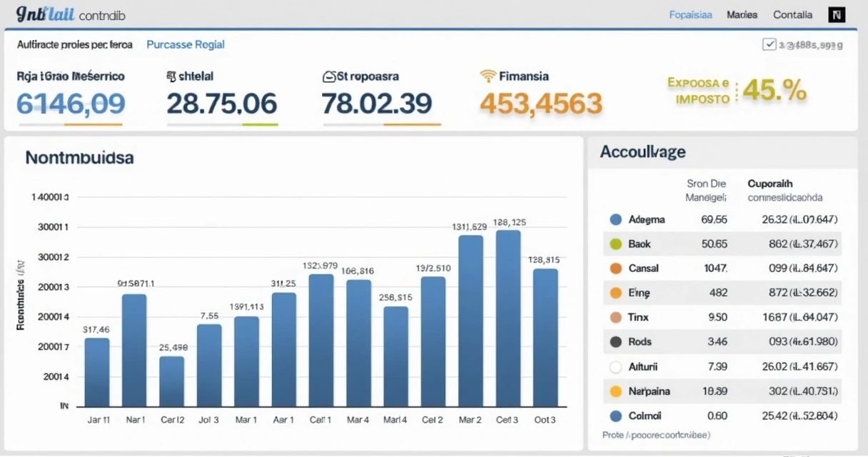Open the Maries navigation item
The height and width of the screenshot is (457, 868).
742,15
